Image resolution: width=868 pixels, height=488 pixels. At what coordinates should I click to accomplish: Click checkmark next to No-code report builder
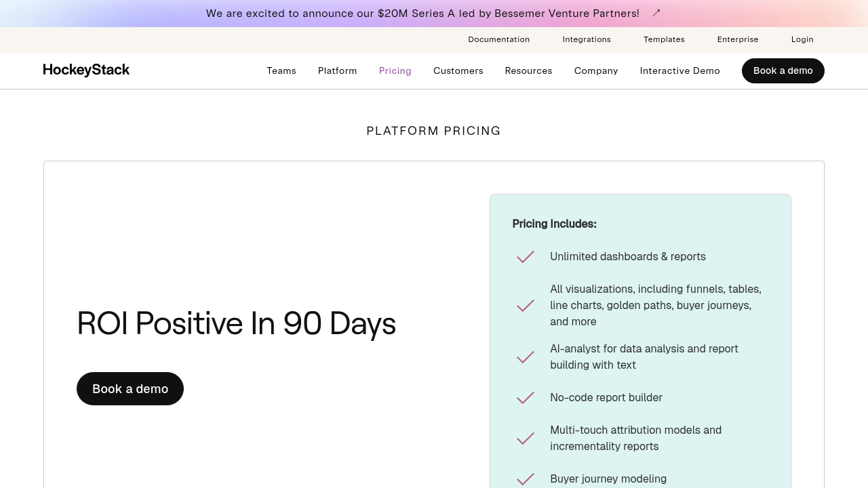[x=526, y=398]
